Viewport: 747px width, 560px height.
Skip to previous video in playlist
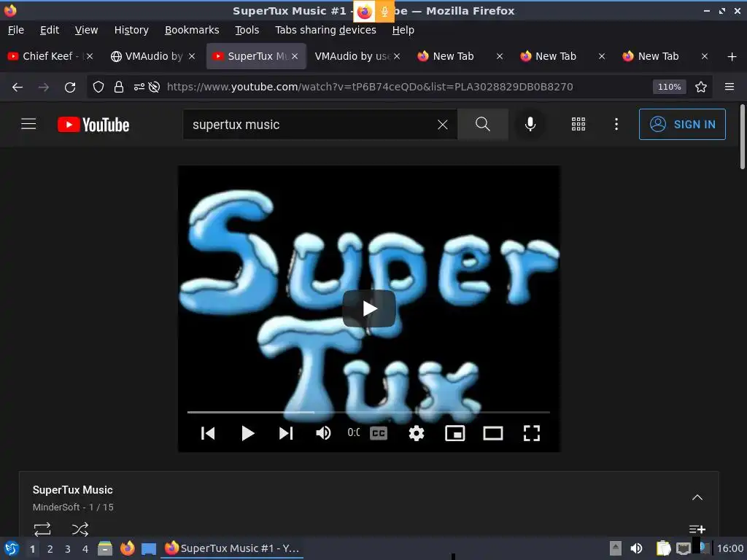pos(208,433)
